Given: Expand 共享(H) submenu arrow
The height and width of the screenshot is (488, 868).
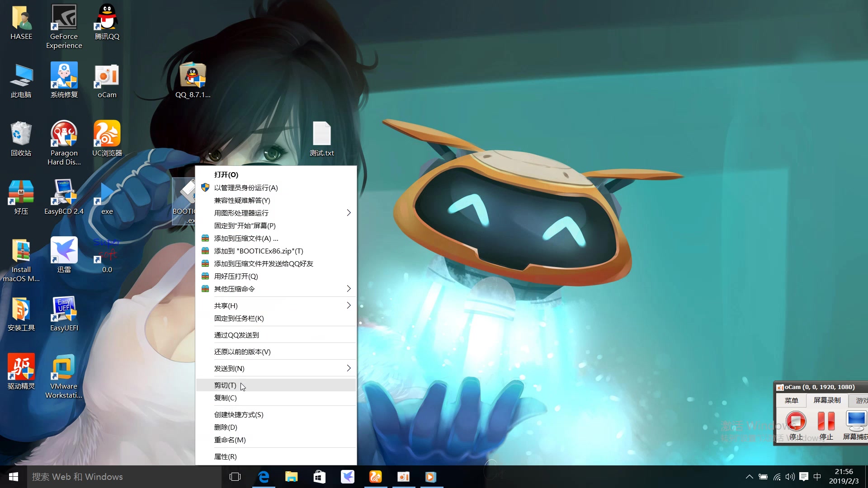Looking at the screenshot, I should [x=348, y=305].
